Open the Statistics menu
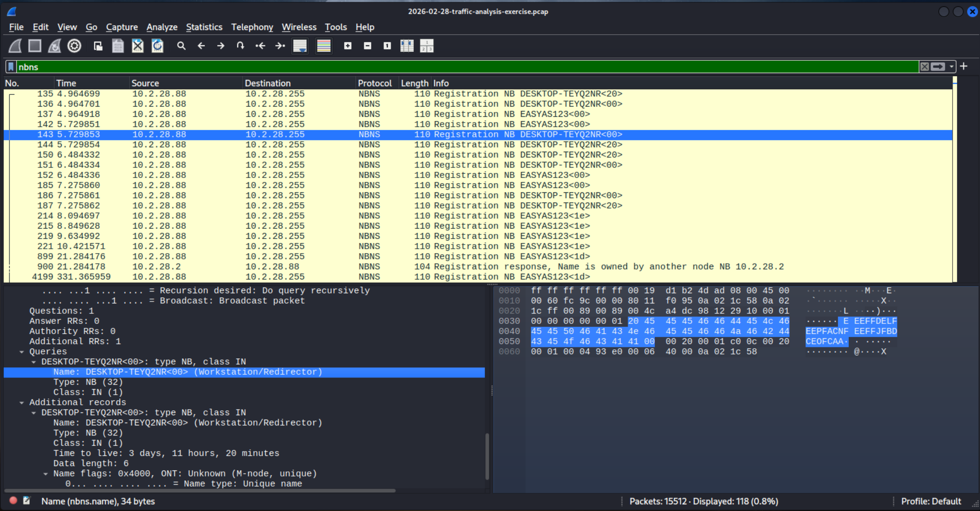The width and height of the screenshot is (980, 511). pyautogui.click(x=204, y=27)
